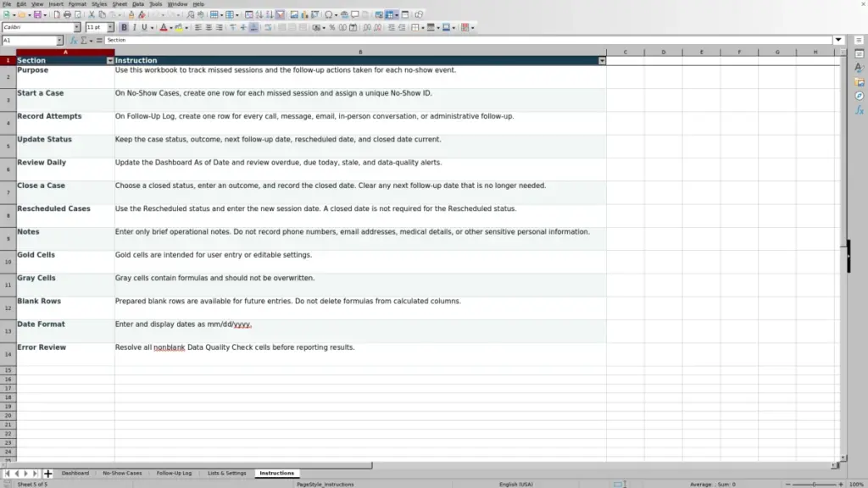Viewport: 868px width, 488px height.
Task: Open the font name dropdown
Action: tap(76, 28)
